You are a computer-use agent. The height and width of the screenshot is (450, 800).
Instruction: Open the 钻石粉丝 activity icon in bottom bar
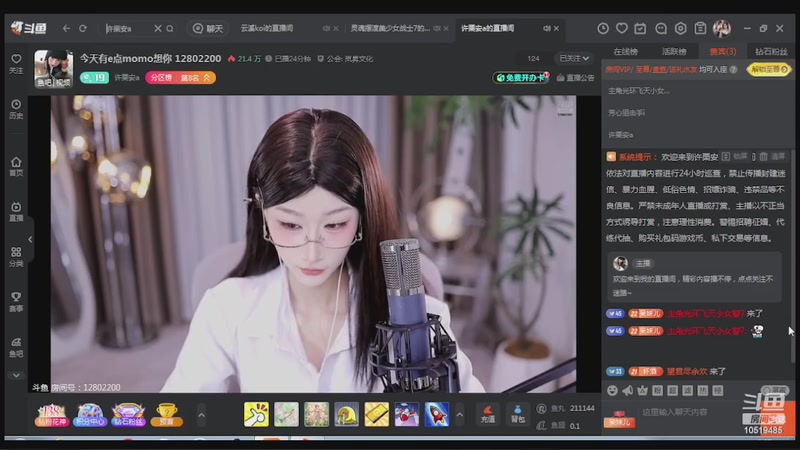(129, 415)
